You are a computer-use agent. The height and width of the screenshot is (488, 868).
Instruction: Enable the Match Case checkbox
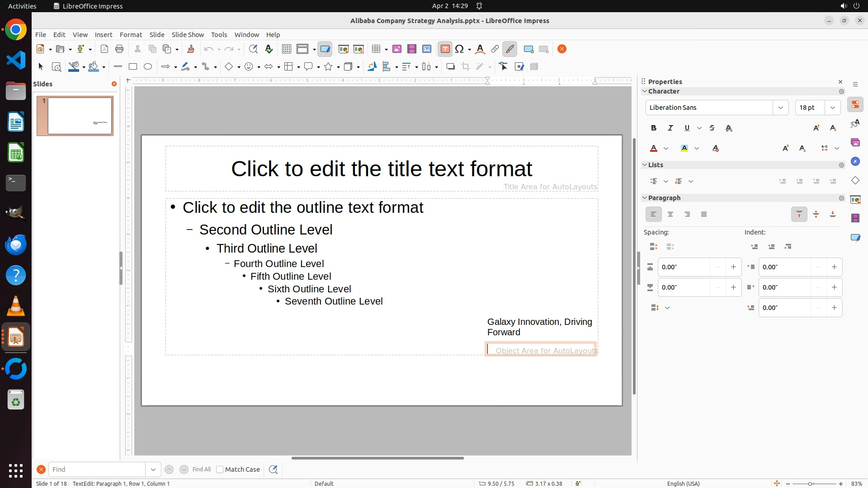click(220, 469)
